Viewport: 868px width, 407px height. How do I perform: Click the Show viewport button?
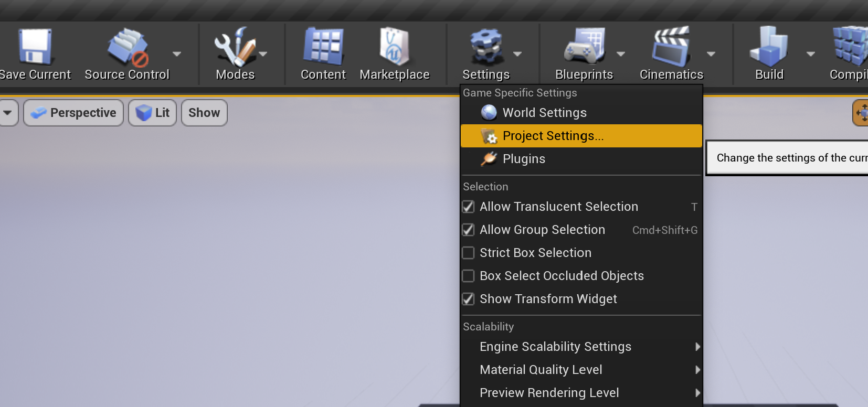[x=204, y=113]
